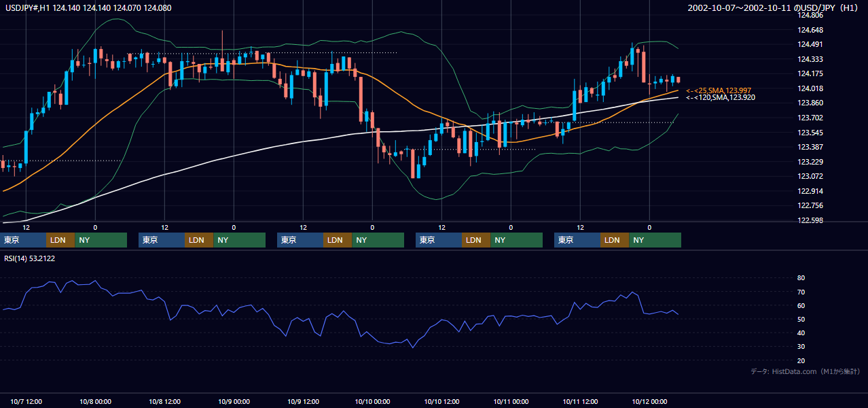Click price axis label 124.806
This screenshot has width=868, height=408.
810,15
